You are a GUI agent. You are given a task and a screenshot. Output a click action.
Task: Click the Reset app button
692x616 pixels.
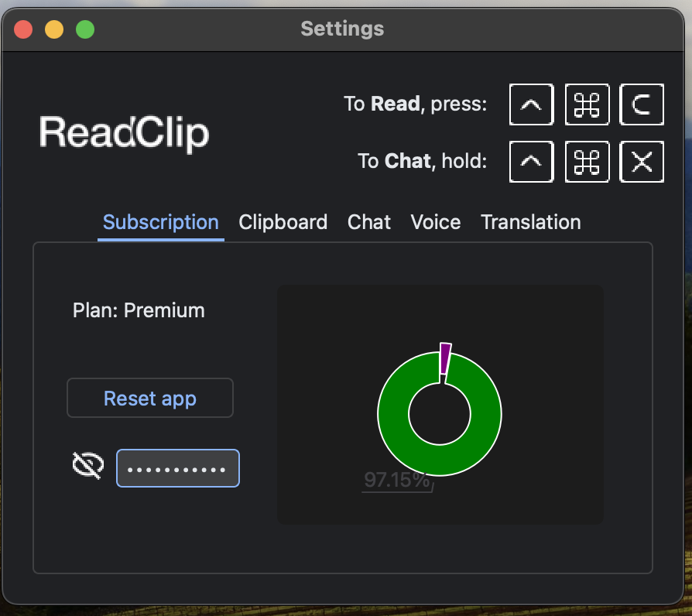click(x=150, y=398)
